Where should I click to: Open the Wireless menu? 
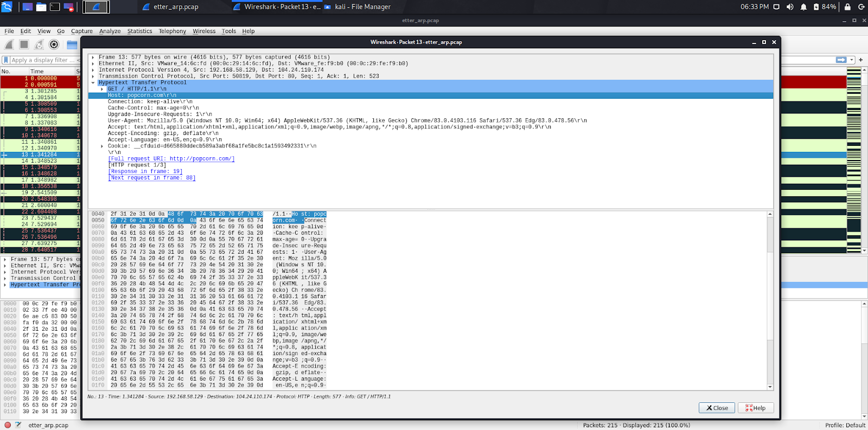(x=204, y=31)
